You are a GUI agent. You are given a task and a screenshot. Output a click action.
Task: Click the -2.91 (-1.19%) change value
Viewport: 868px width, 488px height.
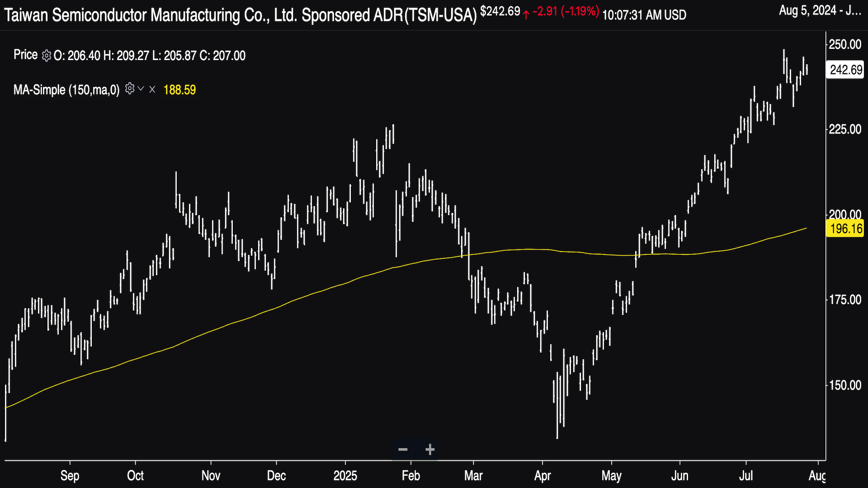tap(566, 11)
